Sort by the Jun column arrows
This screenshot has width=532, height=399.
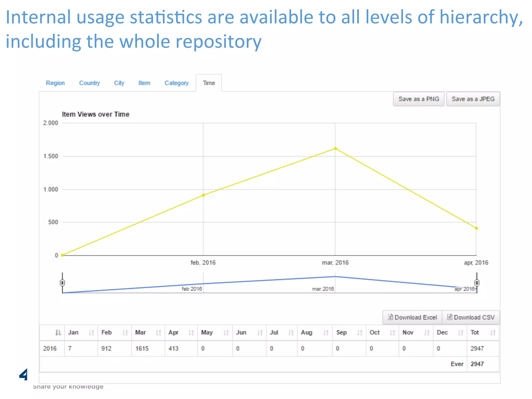point(260,333)
